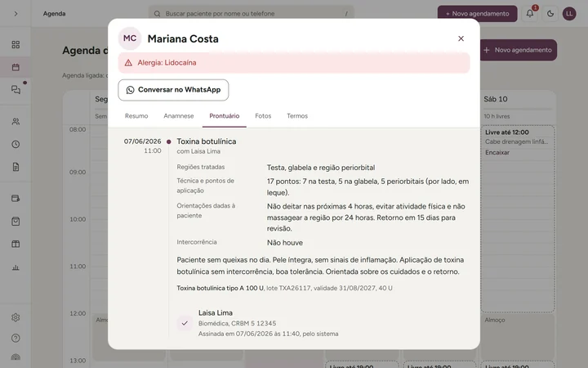Open the clock history icon in sidebar
This screenshot has width=588, height=368.
coord(16,144)
